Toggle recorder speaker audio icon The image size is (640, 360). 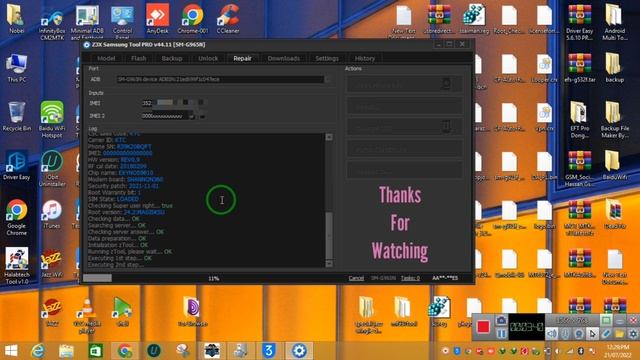pos(551,333)
